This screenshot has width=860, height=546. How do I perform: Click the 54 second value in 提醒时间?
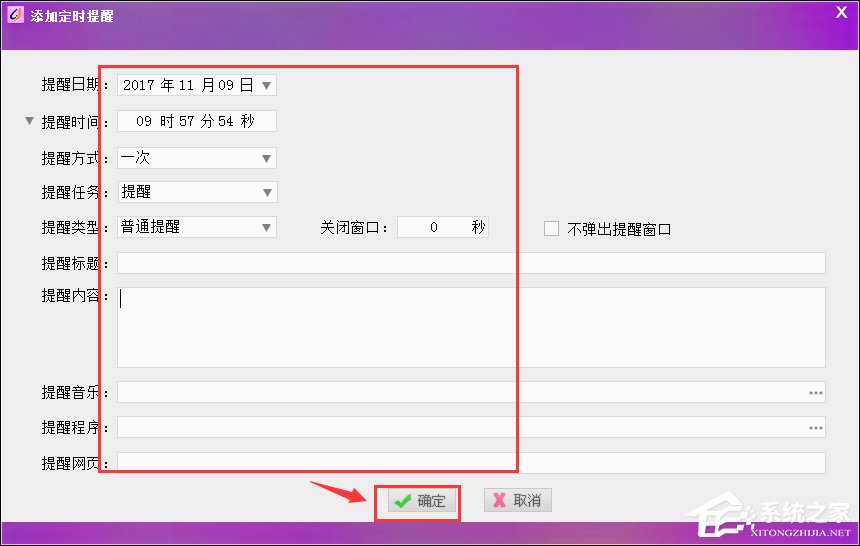point(226,121)
